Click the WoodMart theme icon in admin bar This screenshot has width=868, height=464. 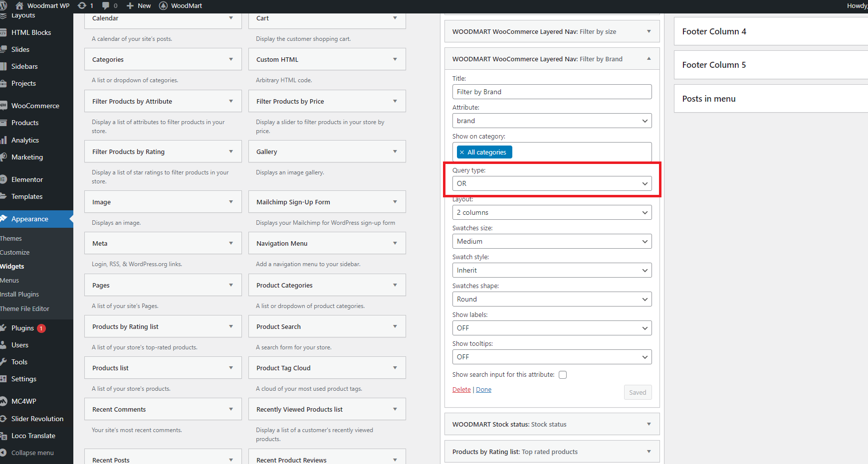[x=163, y=5]
